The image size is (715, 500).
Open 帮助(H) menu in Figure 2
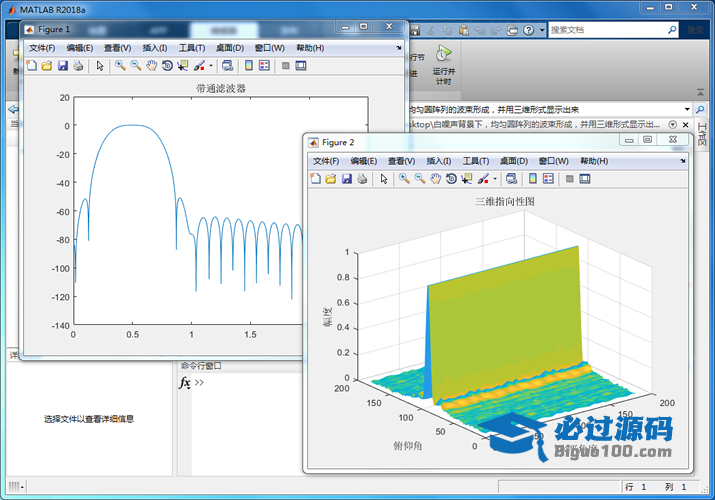point(594,161)
